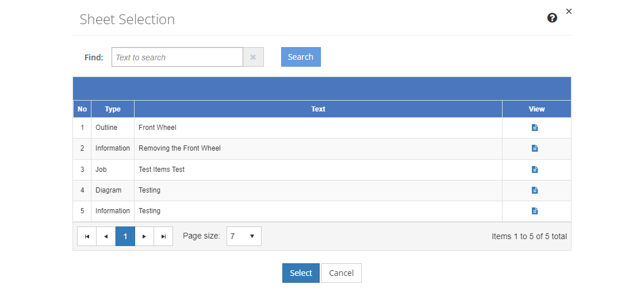Screen dimensions: 644x292
Task: Go to the first page
Action: (x=87, y=236)
